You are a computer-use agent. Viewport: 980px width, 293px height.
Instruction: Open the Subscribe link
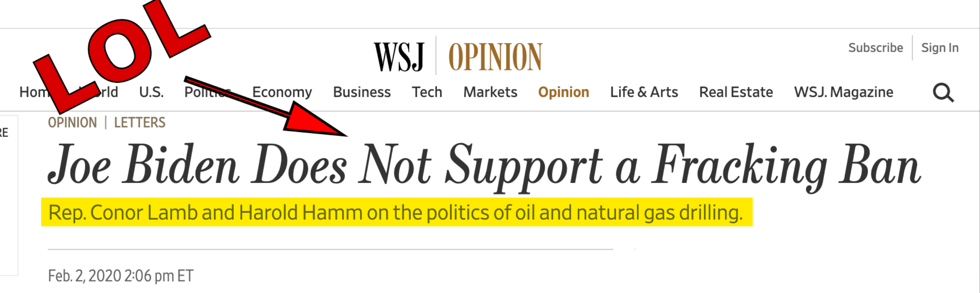(875, 48)
